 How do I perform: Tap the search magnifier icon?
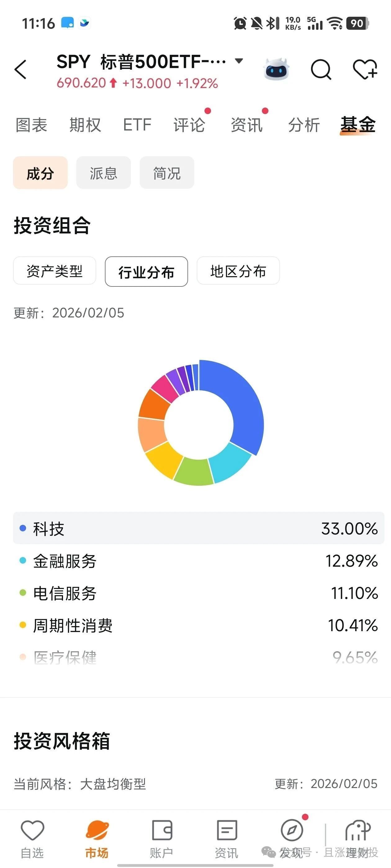[321, 69]
